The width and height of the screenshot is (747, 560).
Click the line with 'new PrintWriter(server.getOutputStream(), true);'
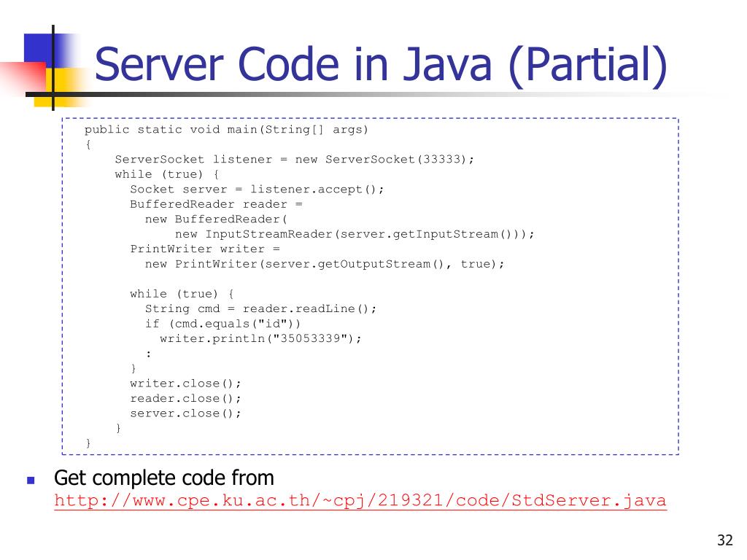(325, 264)
